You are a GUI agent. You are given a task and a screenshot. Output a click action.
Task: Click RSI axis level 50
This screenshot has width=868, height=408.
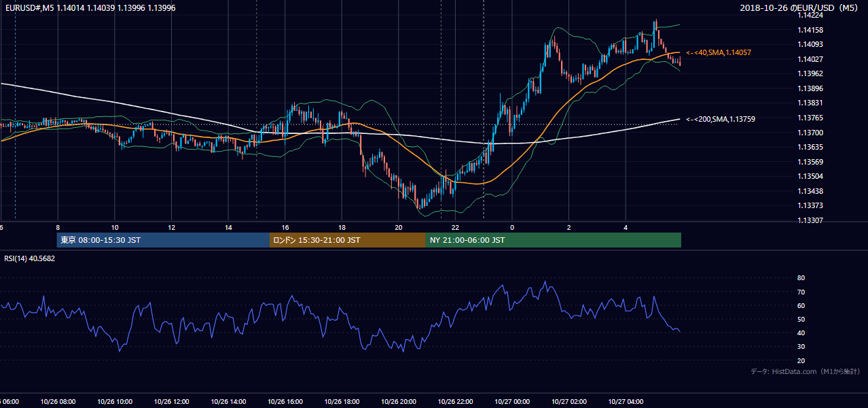(801, 319)
